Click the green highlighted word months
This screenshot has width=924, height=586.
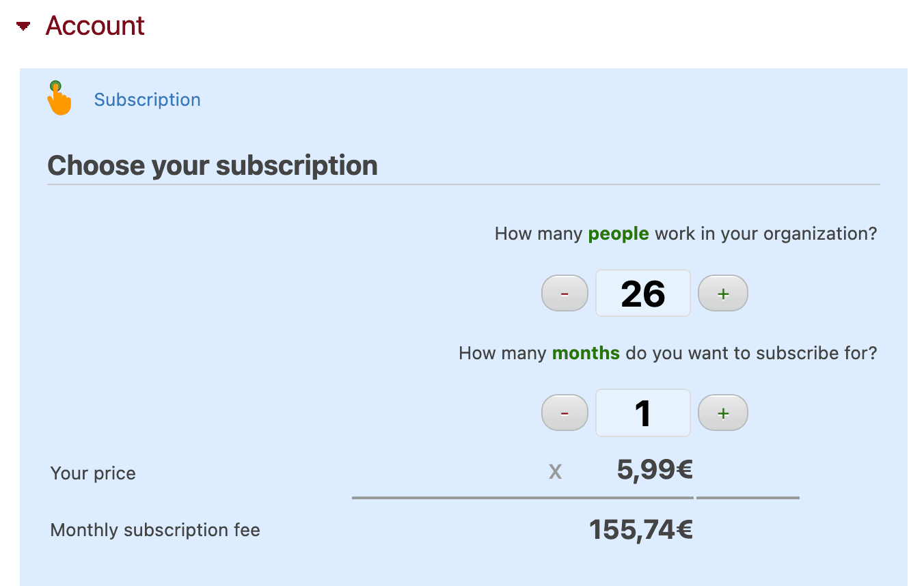pos(586,353)
